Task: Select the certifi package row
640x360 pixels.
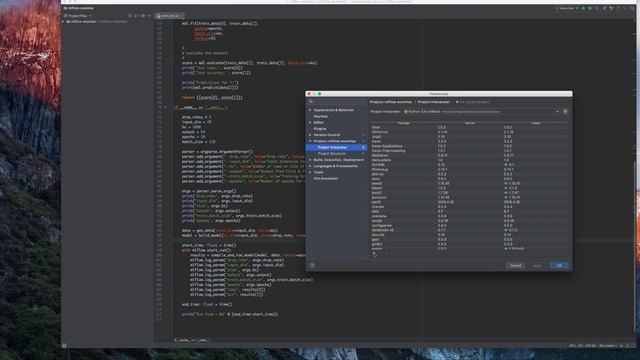Action: [469, 202]
